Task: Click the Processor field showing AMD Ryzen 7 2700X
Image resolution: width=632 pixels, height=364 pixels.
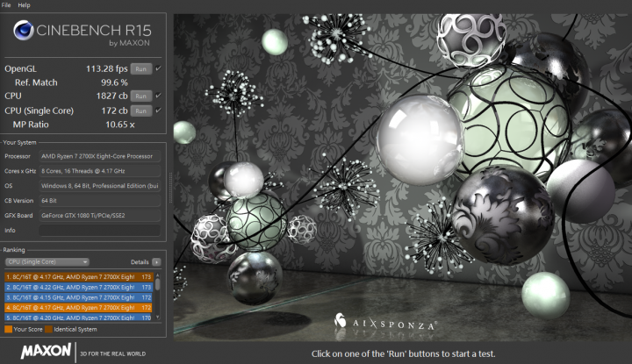Action: pos(99,156)
